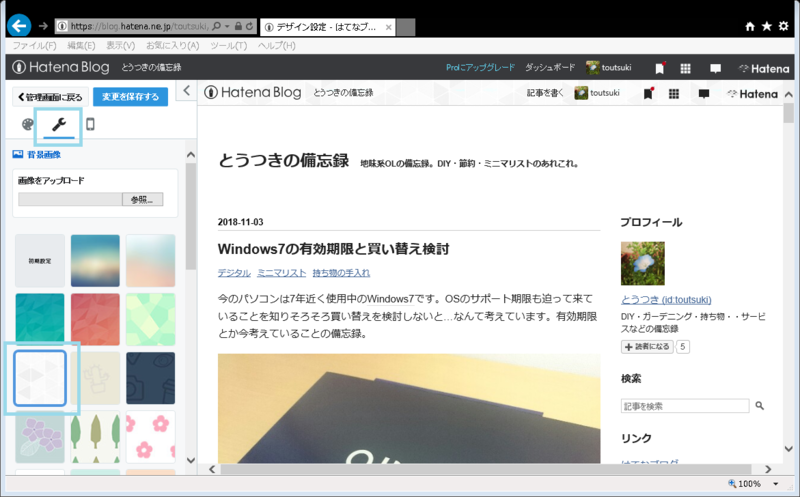Click the image upload file path field
The height and width of the screenshot is (497, 800).
pos(70,200)
